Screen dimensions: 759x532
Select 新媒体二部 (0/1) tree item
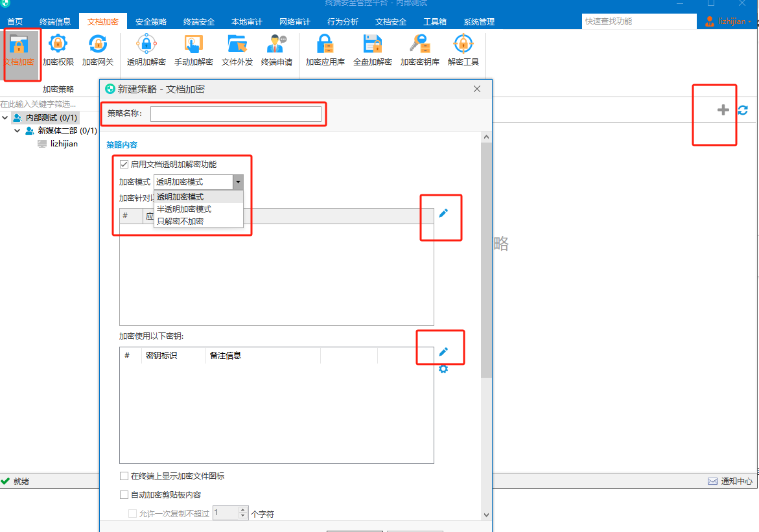(67, 131)
